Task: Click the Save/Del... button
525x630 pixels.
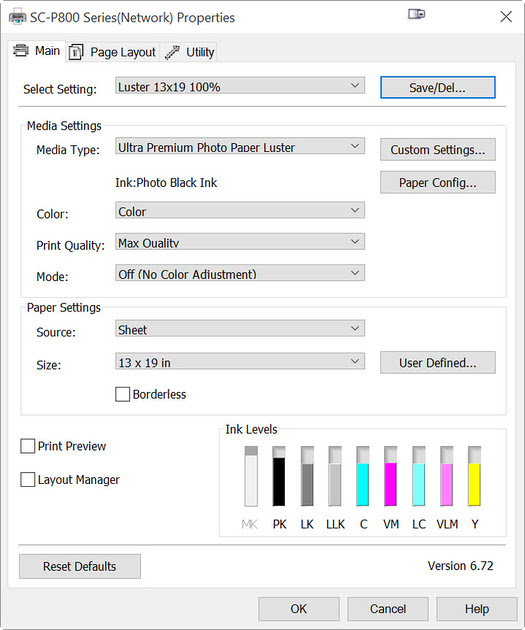Action: click(x=438, y=88)
